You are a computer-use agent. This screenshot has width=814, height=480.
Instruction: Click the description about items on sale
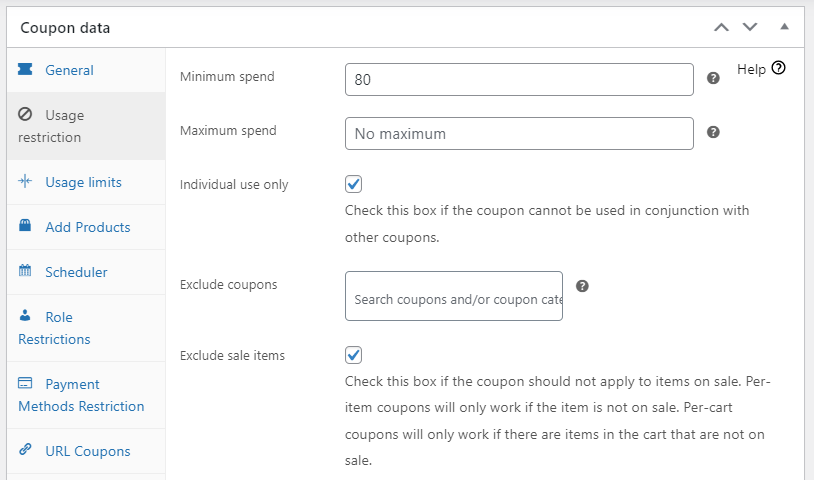(558, 421)
